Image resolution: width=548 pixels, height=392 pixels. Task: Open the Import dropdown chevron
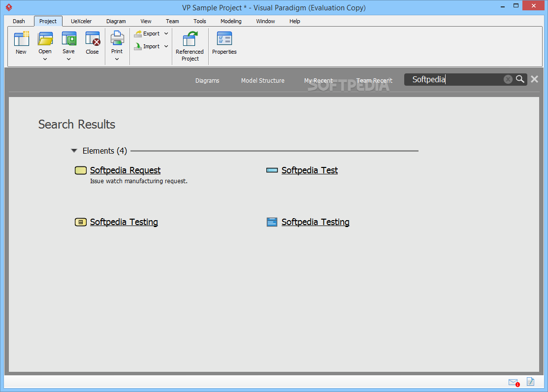point(166,46)
